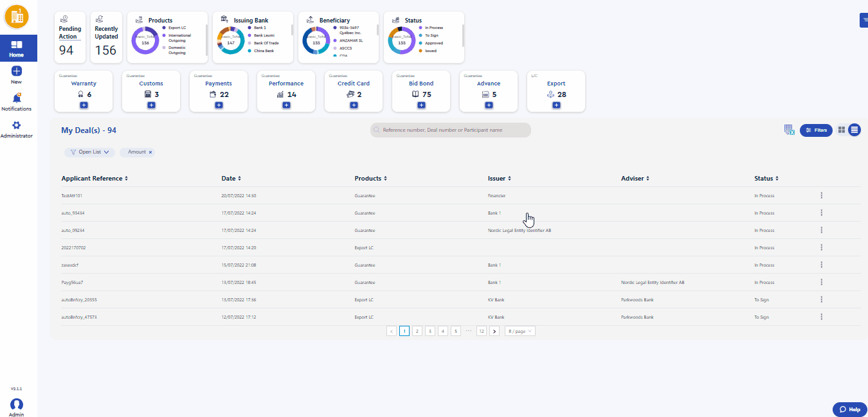Open the Filters button

(x=816, y=130)
